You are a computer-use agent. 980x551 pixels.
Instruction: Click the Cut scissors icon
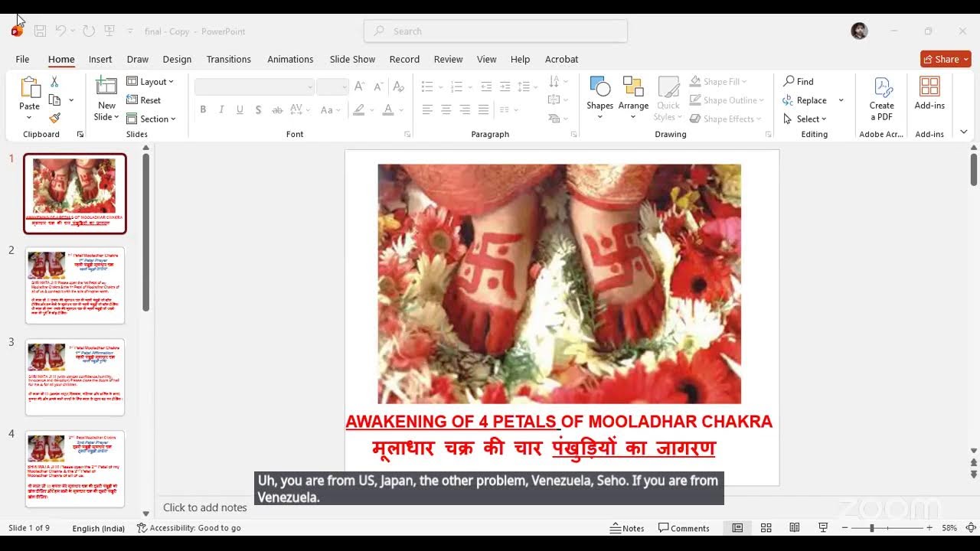click(x=54, y=82)
